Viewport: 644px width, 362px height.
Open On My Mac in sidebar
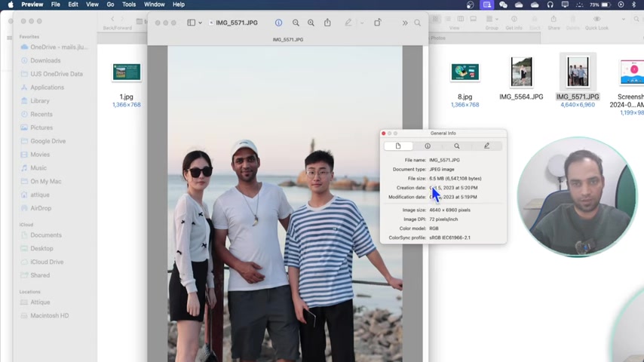click(41, 181)
